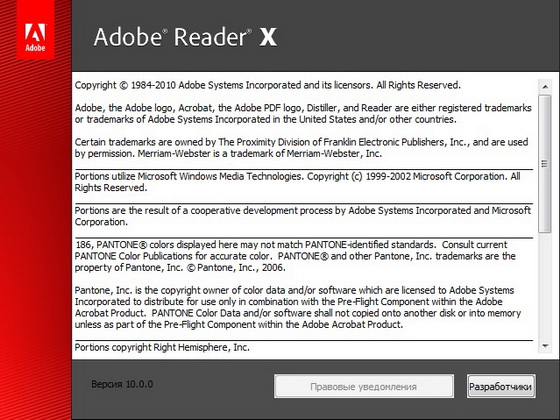Click the cooperative development process paragraph
Viewport: 560px width, 420px height.
302,216
